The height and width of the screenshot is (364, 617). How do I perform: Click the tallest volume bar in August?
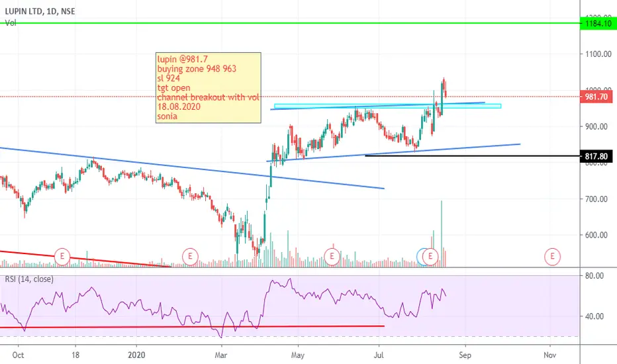point(442,234)
